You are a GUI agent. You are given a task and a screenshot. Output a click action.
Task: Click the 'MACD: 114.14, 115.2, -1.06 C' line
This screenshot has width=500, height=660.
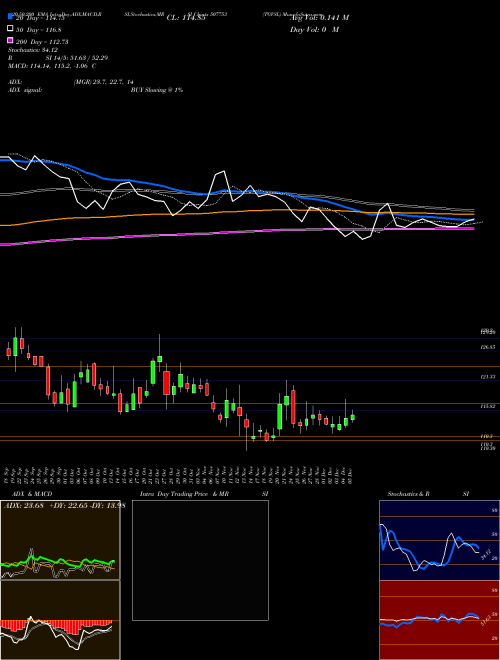(x=52, y=66)
